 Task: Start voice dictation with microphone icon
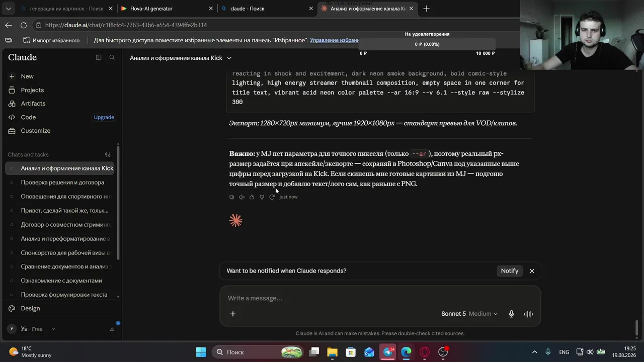[x=511, y=314]
